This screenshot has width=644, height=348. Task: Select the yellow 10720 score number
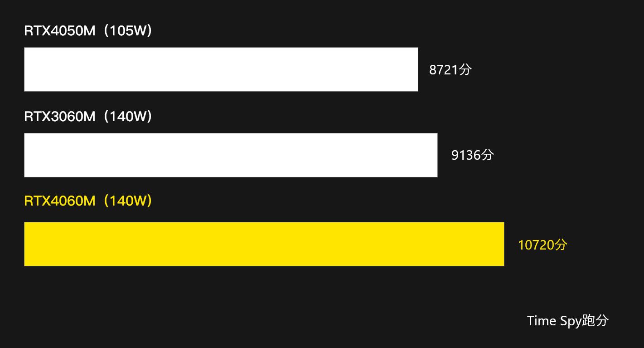pos(536,245)
